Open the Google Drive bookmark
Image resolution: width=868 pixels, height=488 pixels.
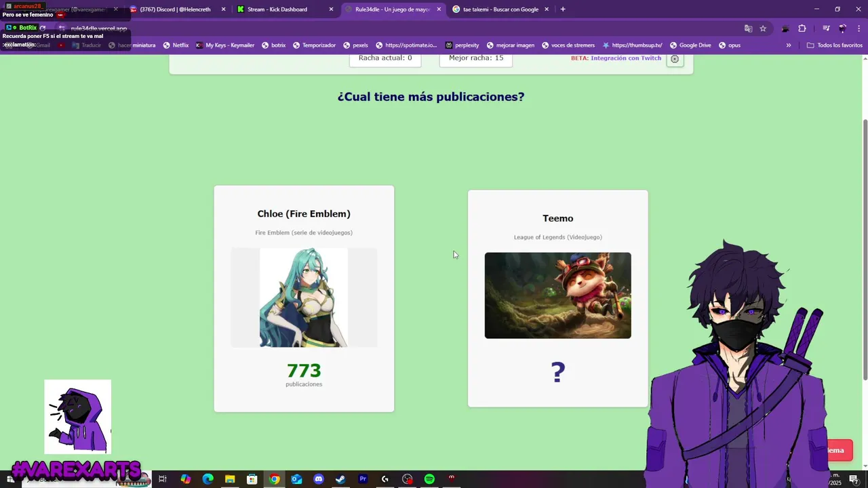click(x=690, y=45)
